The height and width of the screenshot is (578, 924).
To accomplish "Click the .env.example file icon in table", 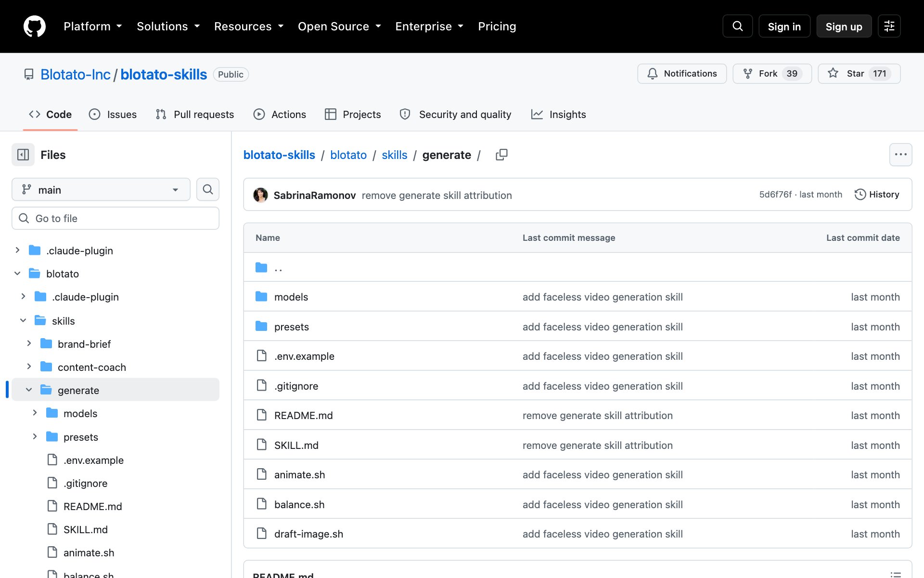I will click(x=261, y=356).
